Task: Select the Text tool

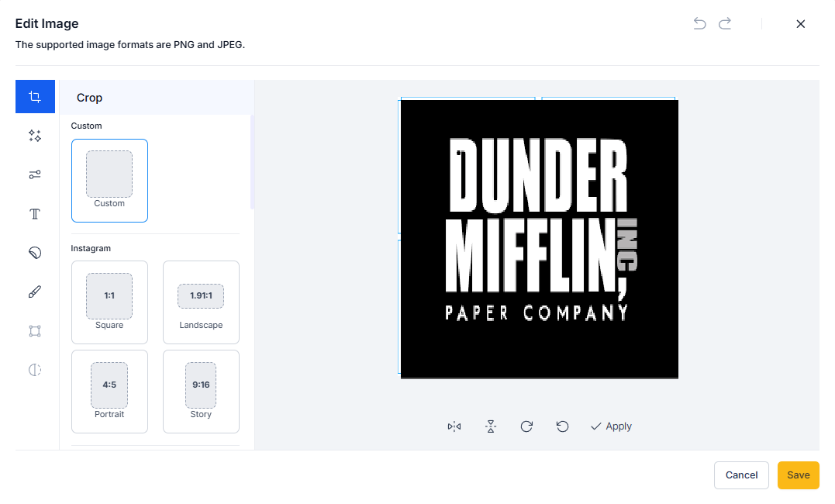Action: pos(35,214)
